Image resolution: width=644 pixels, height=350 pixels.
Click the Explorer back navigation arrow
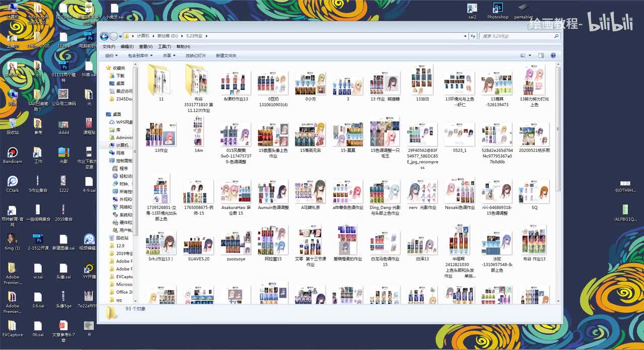[x=105, y=36]
